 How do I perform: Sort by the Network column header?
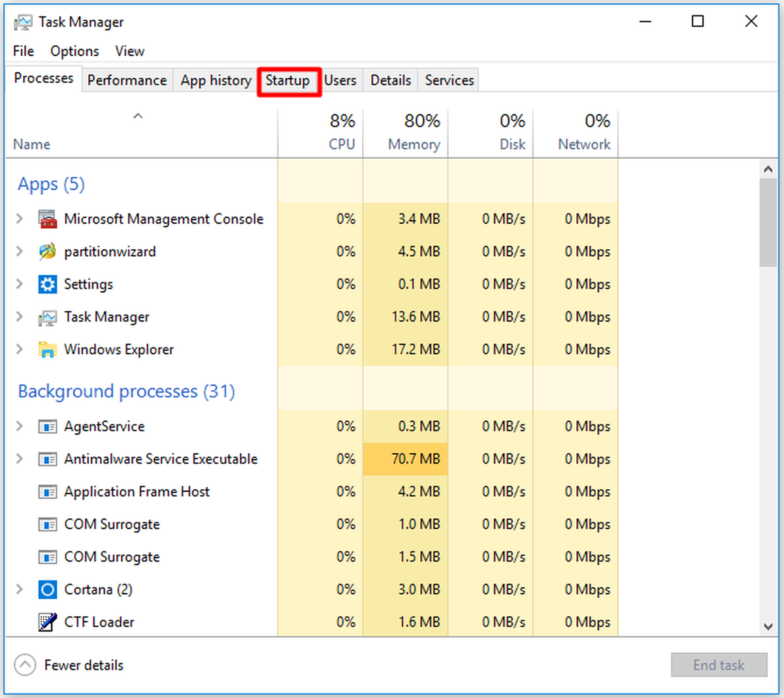pyautogui.click(x=575, y=133)
